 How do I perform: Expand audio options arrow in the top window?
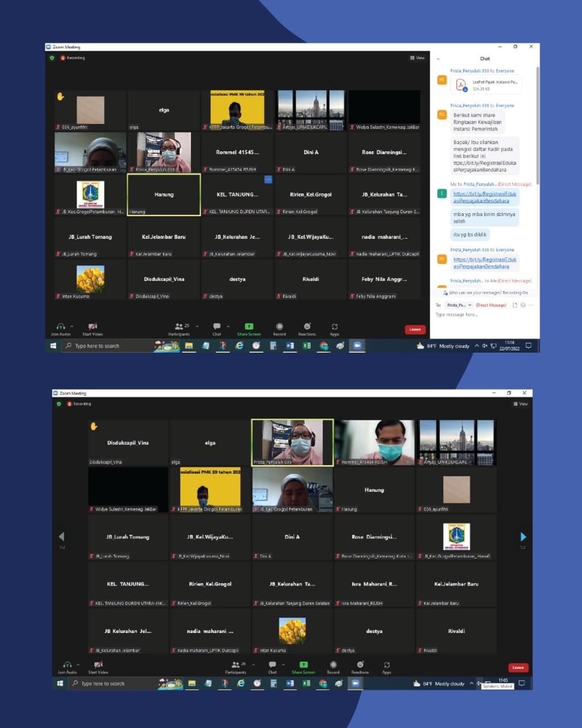[x=72, y=326]
